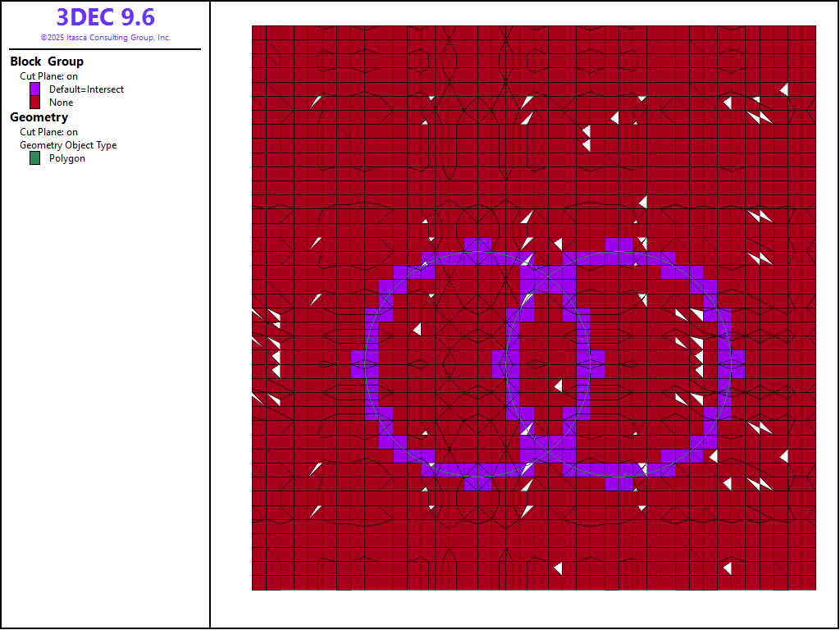Open the Itasca Consulting Group copyright text

tap(105, 38)
